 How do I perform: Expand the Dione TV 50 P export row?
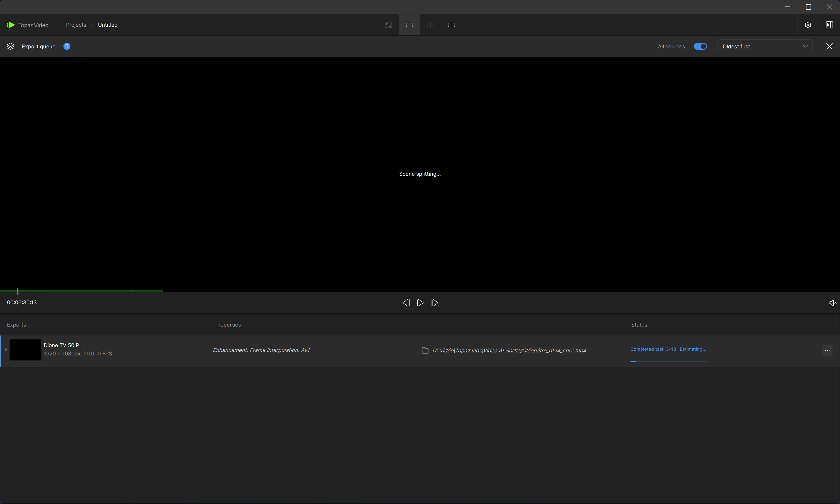(5, 349)
